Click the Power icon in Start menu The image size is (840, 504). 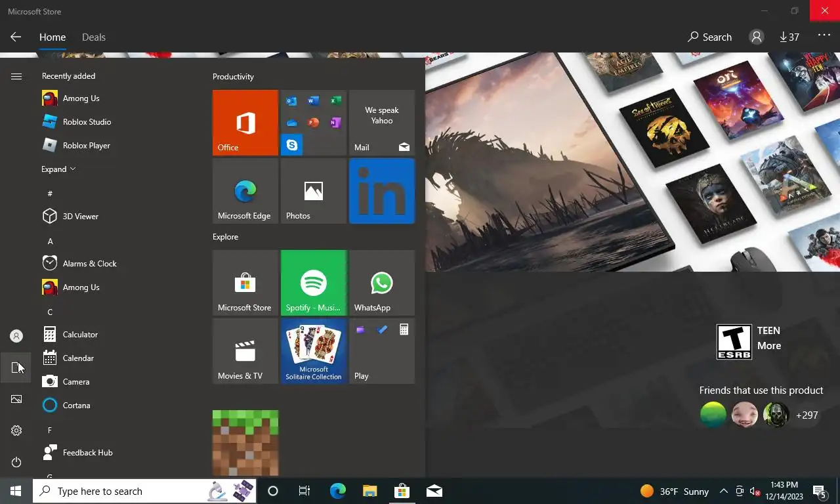[x=16, y=462]
